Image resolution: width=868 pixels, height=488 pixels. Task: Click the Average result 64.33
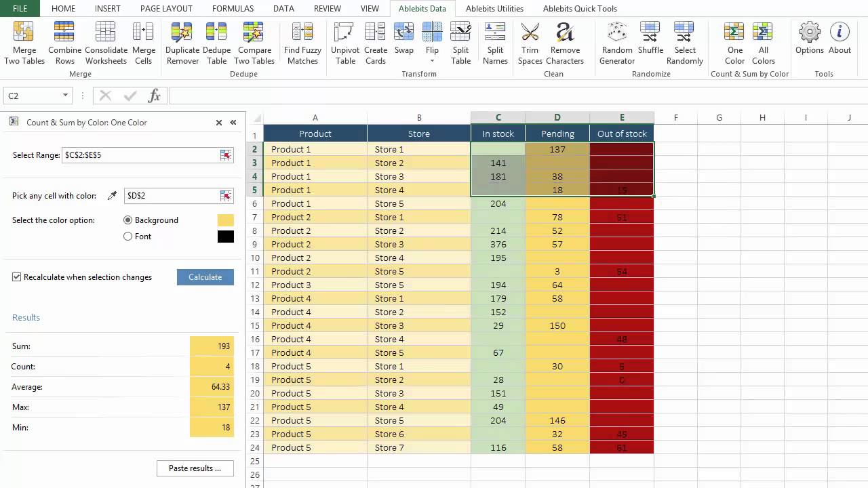pyautogui.click(x=212, y=387)
